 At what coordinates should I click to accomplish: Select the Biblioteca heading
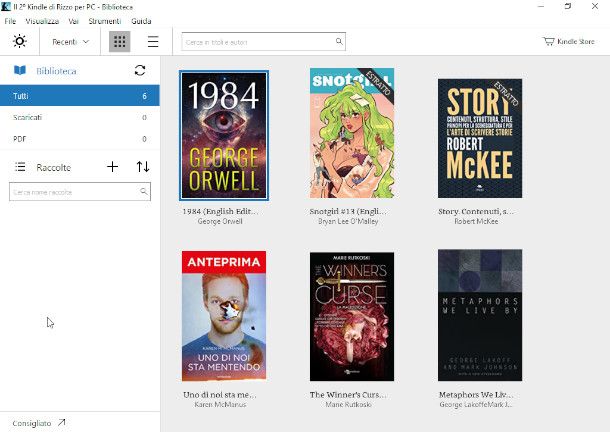pos(56,71)
